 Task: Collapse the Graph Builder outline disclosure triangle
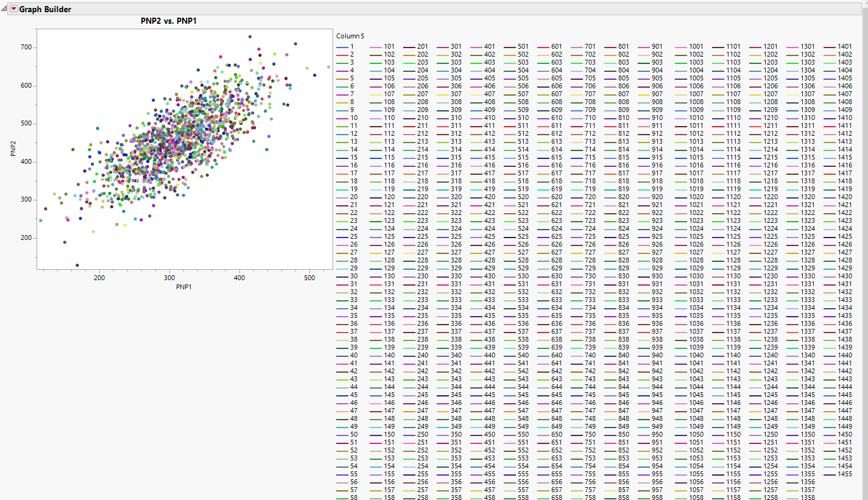coord(4,9)
